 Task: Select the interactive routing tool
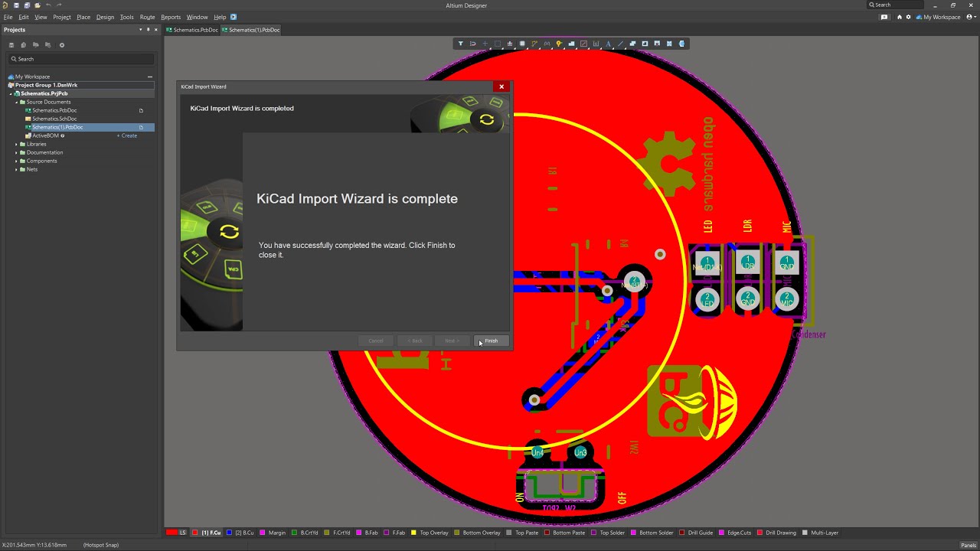(x=534, y=44)
